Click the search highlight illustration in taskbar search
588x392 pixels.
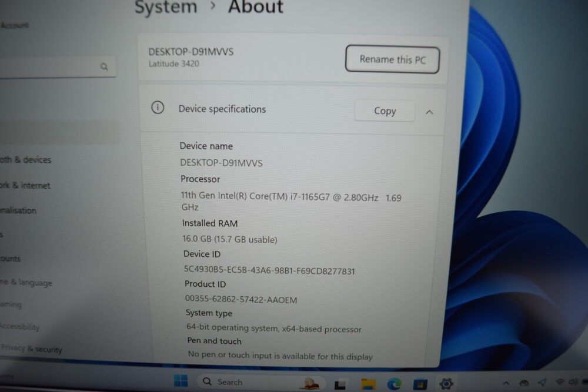[310, 383]
